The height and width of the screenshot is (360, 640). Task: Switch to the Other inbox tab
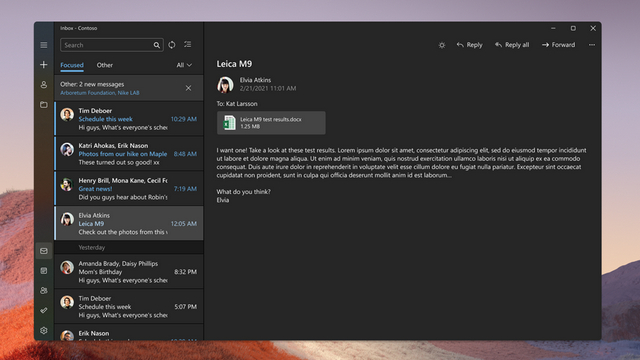point(104,65)
